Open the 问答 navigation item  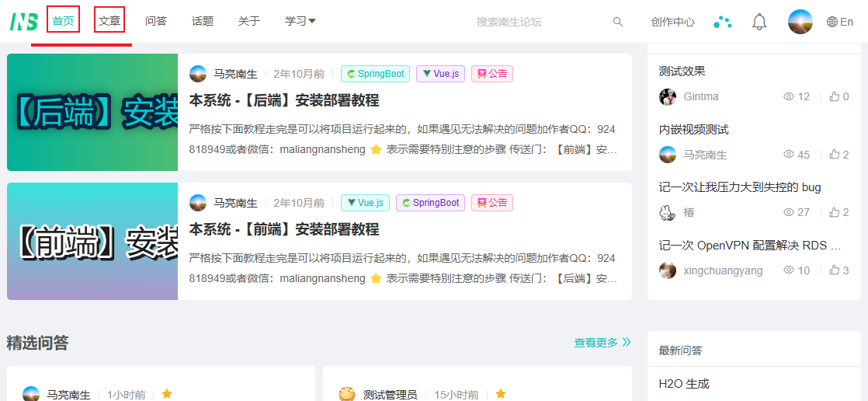pos(156,21)
